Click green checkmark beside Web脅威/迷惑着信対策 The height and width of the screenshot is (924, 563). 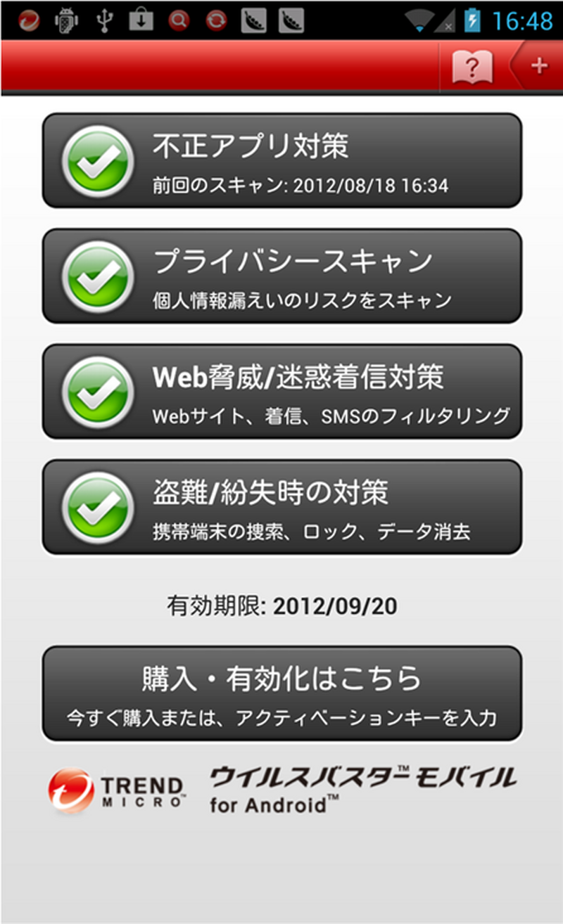coord(96,392)
